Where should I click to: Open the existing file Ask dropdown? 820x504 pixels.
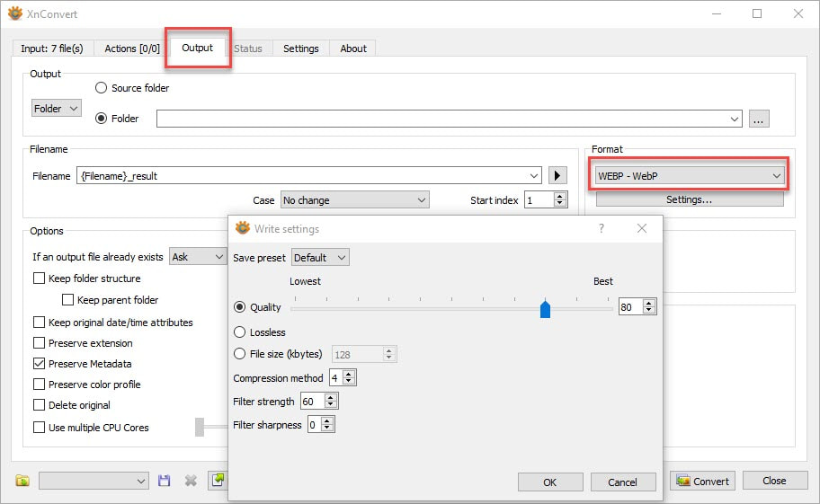(198, 257)
